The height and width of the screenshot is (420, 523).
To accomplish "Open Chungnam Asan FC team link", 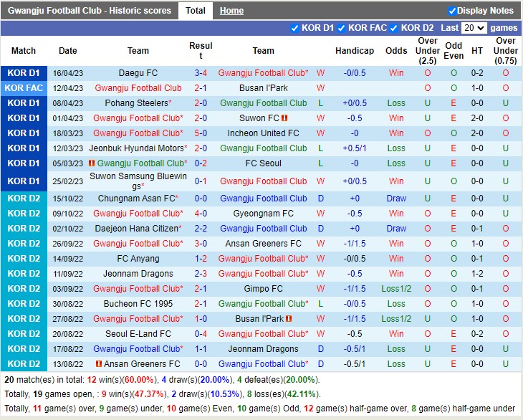I will point(136,198).
